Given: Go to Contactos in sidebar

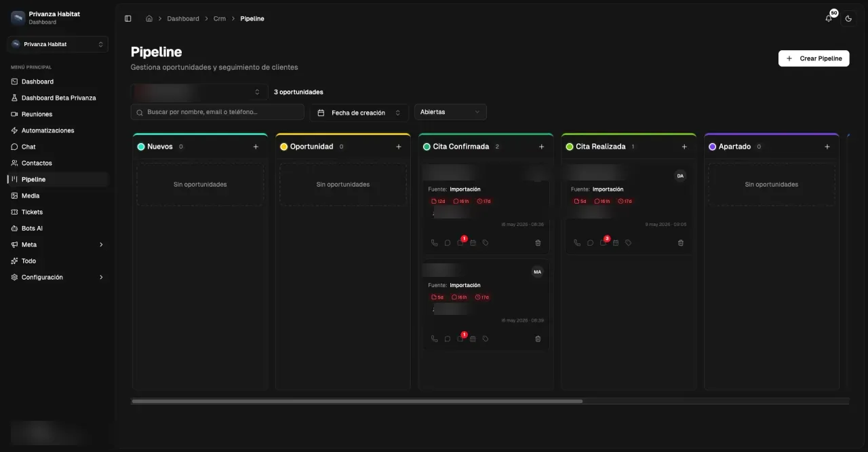Looking at the screenshot, I should coord(58,163).
